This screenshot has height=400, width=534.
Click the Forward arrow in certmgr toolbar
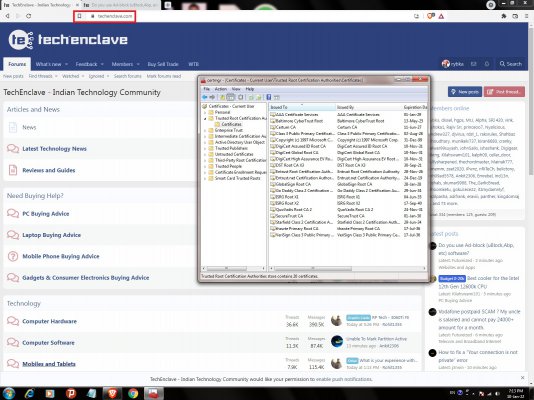click(212, 97)
